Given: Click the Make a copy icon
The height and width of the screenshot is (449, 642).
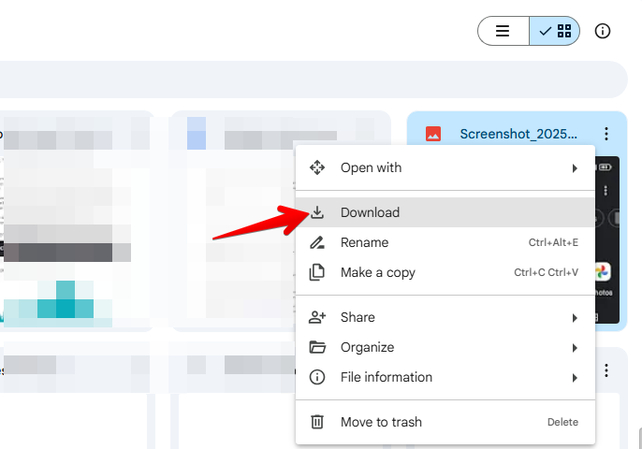Looking at the screenshot, I should point(317,272).
